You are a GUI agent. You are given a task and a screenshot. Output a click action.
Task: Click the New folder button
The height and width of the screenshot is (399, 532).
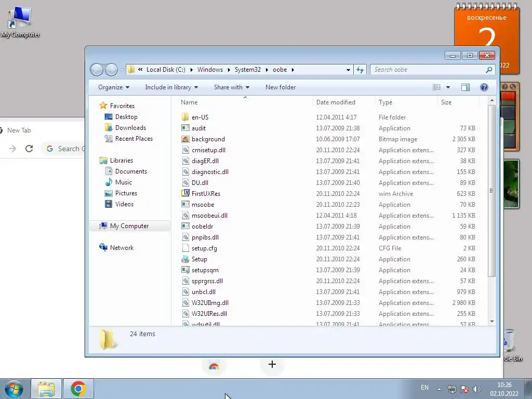coord(280,87)
